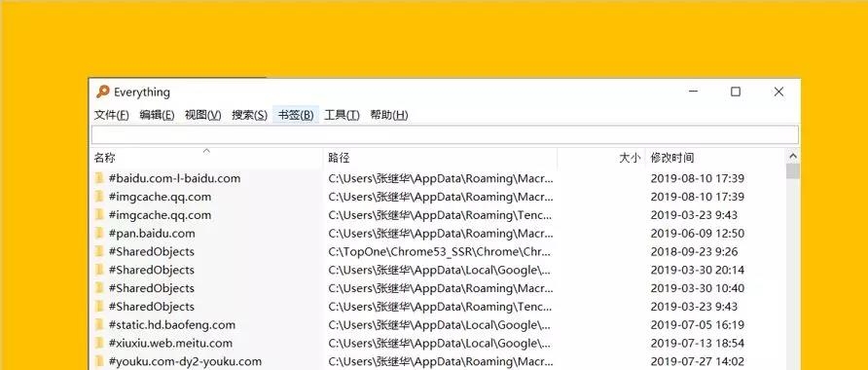The image size is (868, 370).
Task: Maximize the Everything window
Action: (735, 92)
